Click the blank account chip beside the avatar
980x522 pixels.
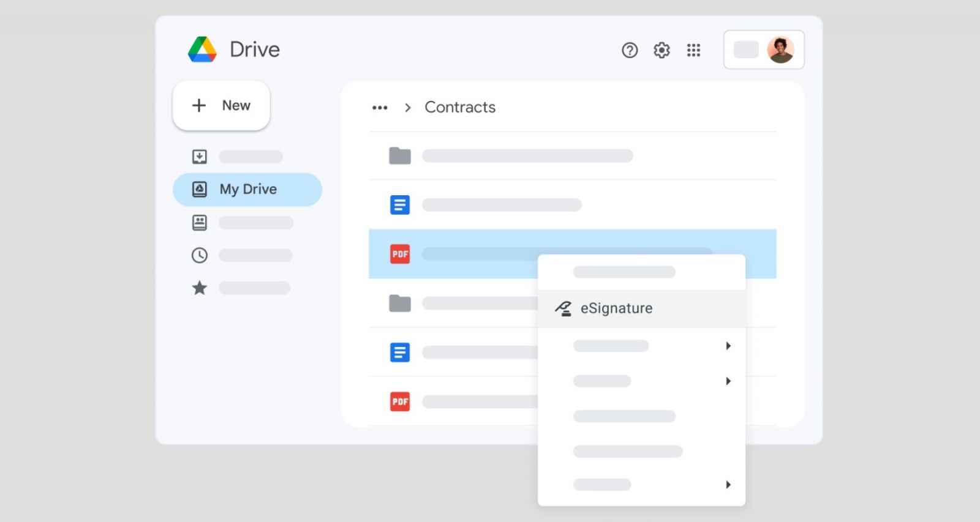(746, 50)
